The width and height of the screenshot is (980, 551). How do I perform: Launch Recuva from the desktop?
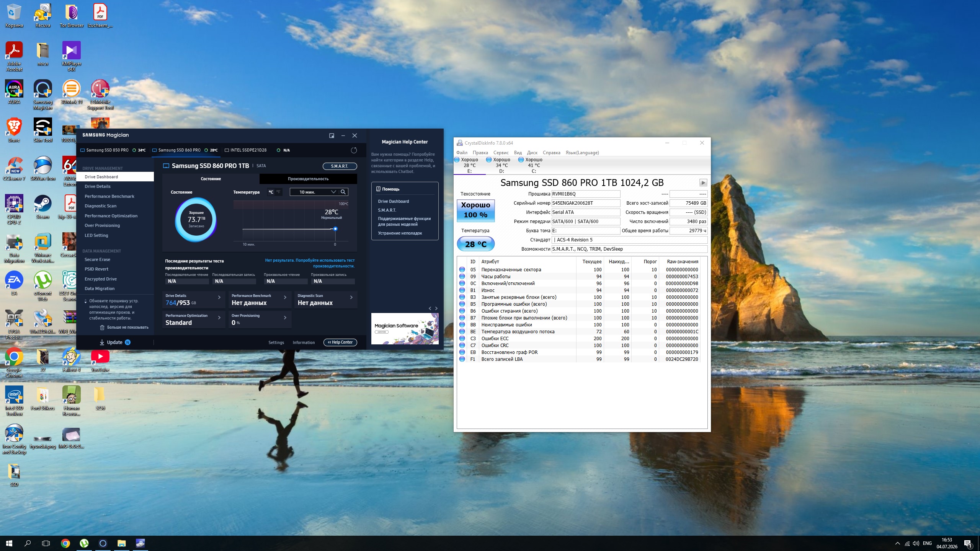click(x=42, y=15)
